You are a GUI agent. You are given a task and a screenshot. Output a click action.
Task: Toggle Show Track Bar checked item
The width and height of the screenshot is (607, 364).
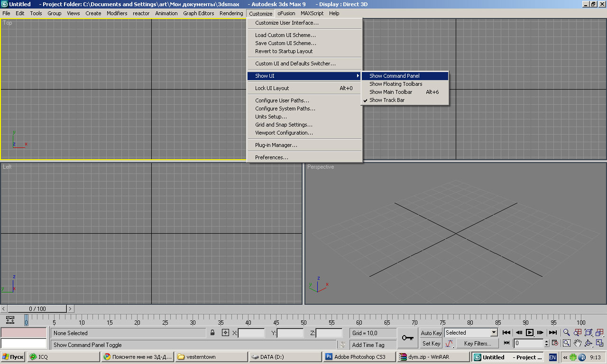point(387,100)
